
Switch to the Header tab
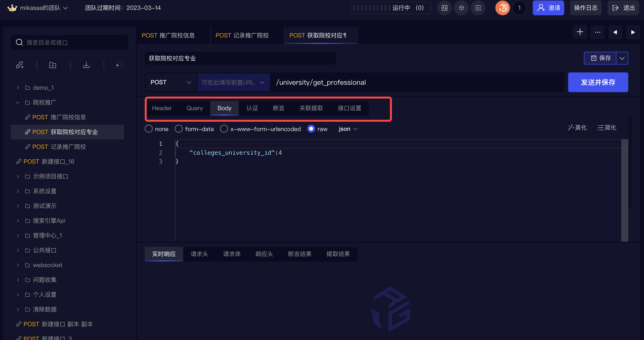[162, 108]
